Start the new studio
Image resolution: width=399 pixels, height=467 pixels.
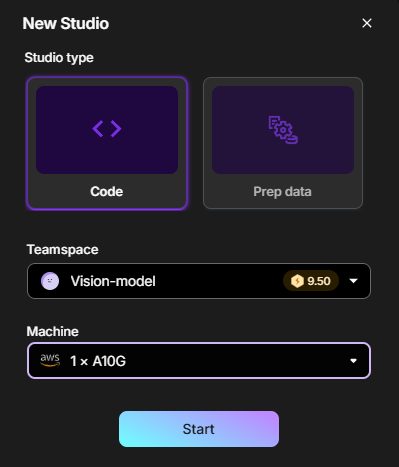click(x=199, y=429)
